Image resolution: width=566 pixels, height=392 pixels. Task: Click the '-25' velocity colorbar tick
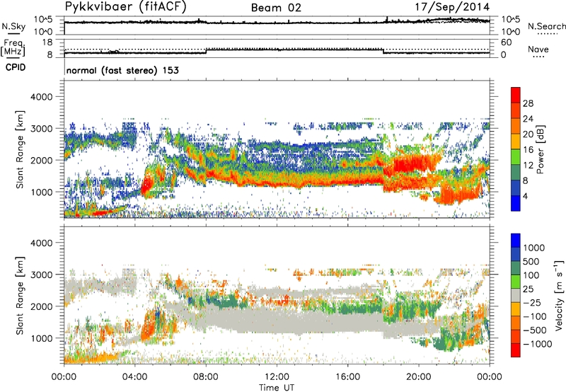coord(533,302)
